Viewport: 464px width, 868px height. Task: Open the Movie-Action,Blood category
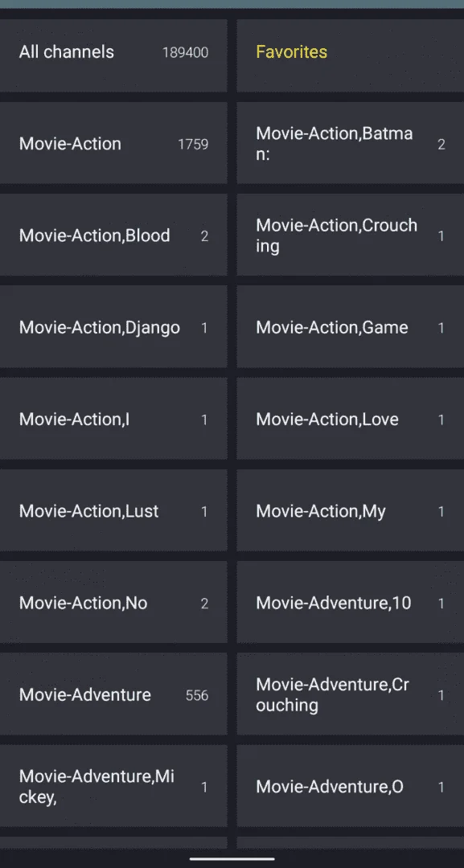tap(113, 235)
